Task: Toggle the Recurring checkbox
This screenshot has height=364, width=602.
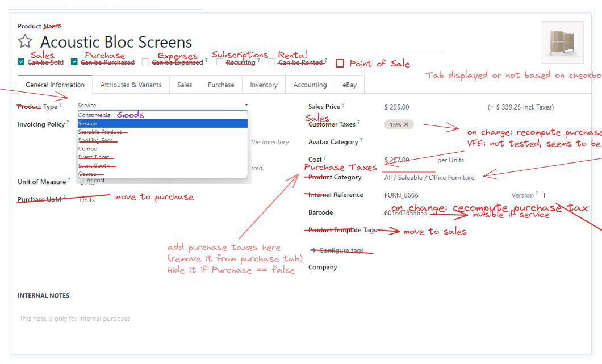Action: (x=220, y=62)
